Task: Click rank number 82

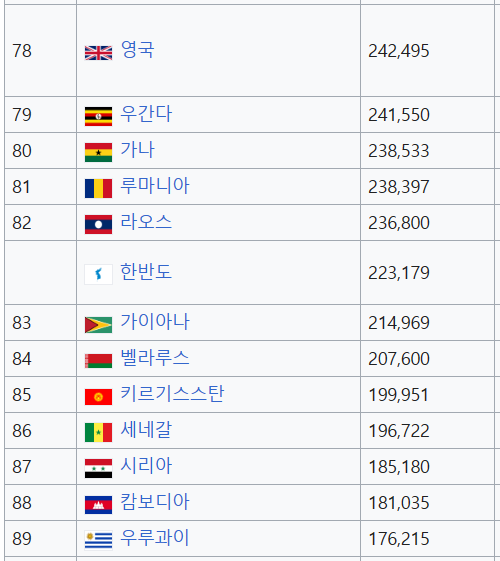Action: click(22, 223)
